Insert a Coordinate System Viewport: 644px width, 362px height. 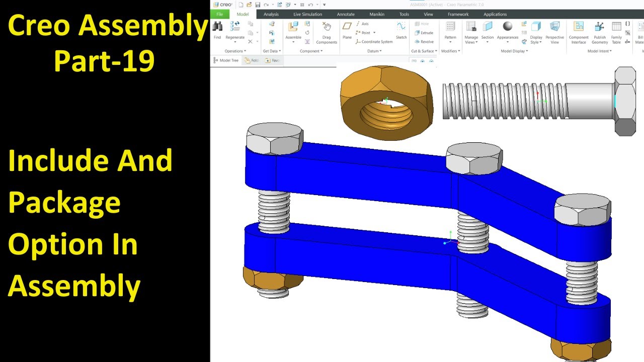tap(374, 42)
